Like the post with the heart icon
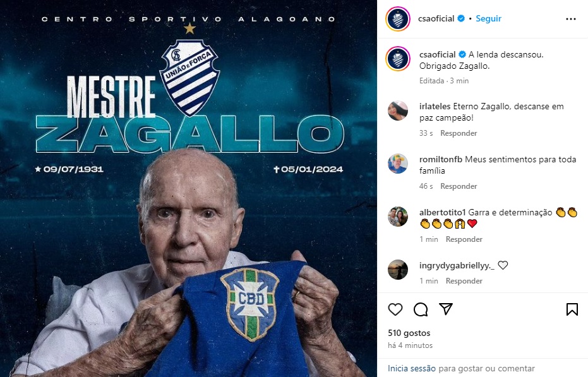This screenshot has width=588, height=377. click(395, 309)
